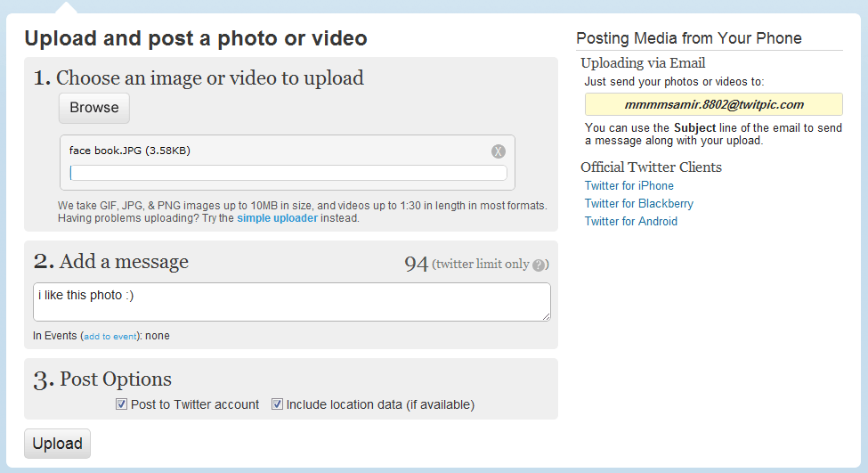Image resolution: width=868 pixels, height=473 pixels.
Task: Click the 94 character counter
Action: [417, 265]
